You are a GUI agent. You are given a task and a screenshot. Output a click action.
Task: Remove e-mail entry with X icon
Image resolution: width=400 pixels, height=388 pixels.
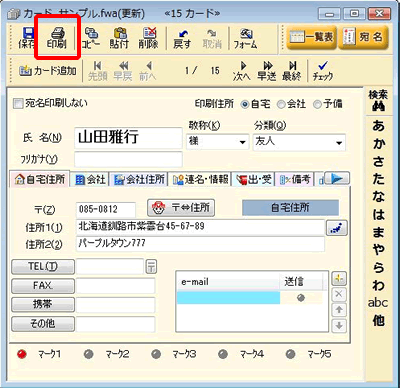click(339, 294)
